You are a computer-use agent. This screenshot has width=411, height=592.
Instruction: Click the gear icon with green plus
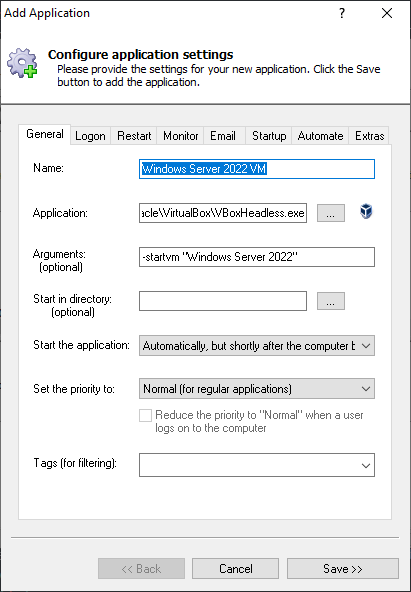(22, 63)
